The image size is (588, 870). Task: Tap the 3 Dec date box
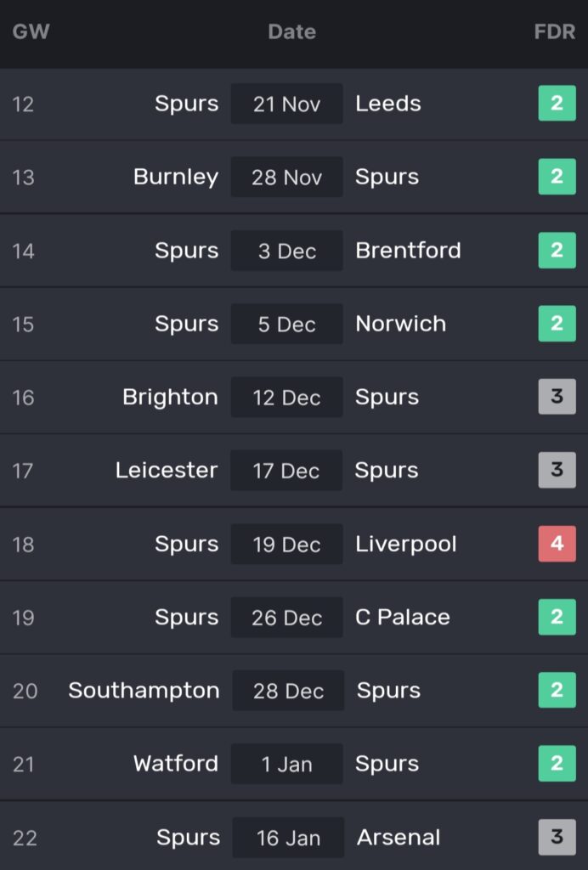click(286, 251)
